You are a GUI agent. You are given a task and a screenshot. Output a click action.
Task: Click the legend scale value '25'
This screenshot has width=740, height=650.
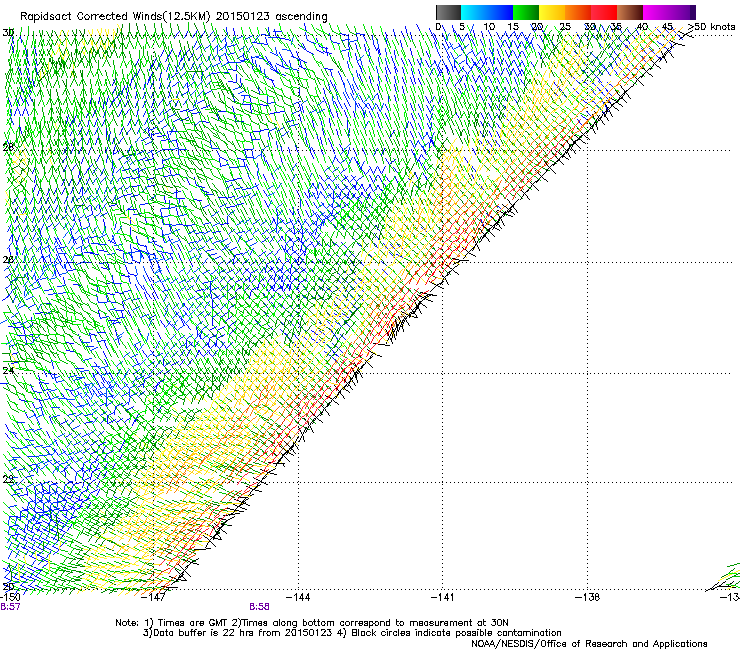(x=565, y=27)
